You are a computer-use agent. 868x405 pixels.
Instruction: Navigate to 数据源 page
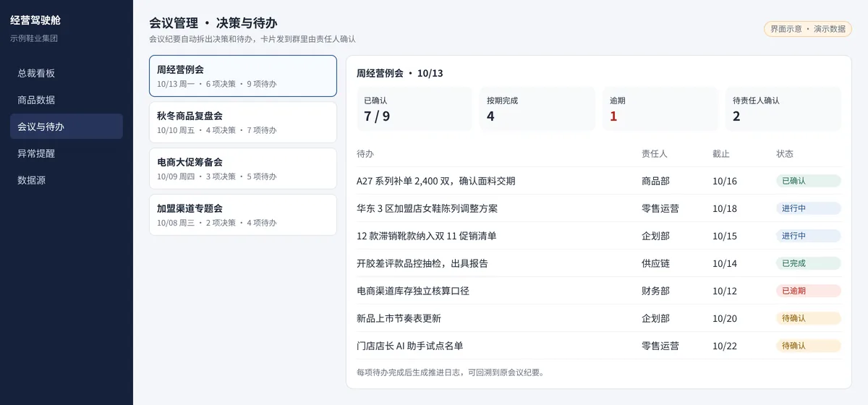point(66,180)
